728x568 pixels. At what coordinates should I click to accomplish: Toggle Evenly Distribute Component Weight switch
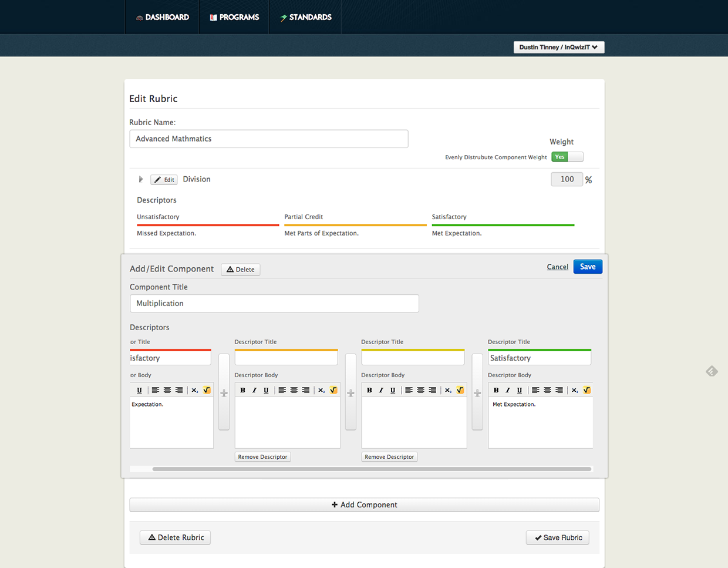coord(567,157)
